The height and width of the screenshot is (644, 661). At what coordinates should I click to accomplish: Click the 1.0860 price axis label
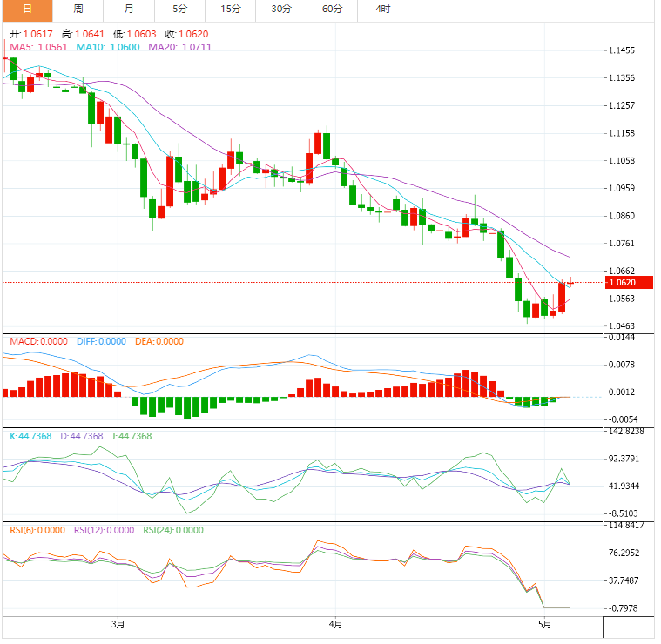point(621,216)
